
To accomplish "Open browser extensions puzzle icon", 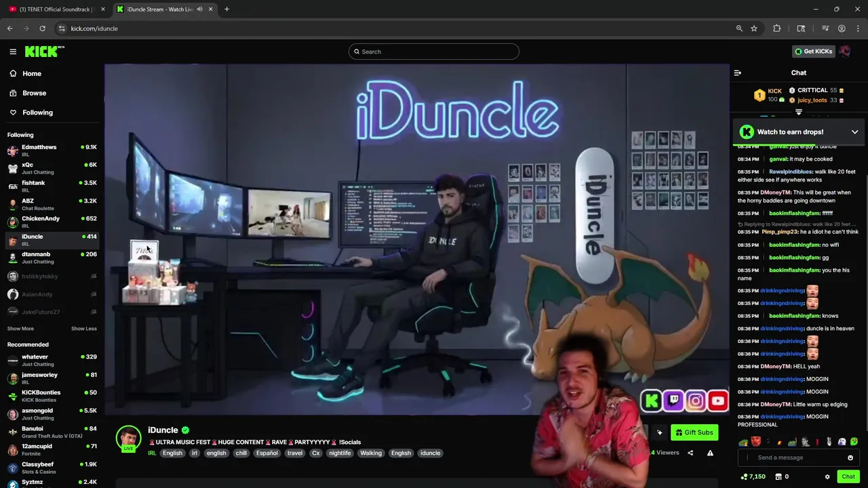I will 777,28.
